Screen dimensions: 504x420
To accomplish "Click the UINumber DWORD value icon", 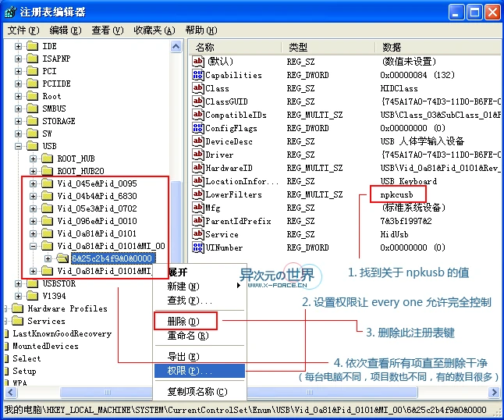I will 197,247.
